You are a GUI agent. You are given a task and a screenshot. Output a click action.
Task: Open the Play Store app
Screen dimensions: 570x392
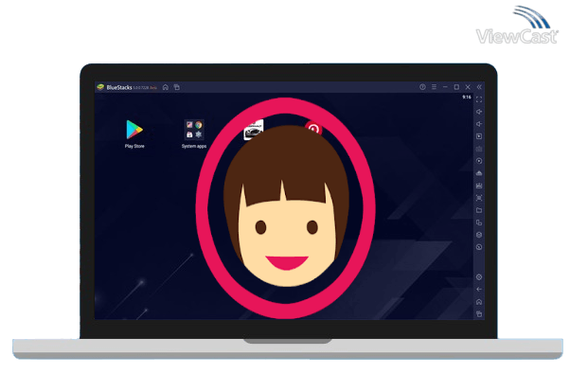(134, 129)
